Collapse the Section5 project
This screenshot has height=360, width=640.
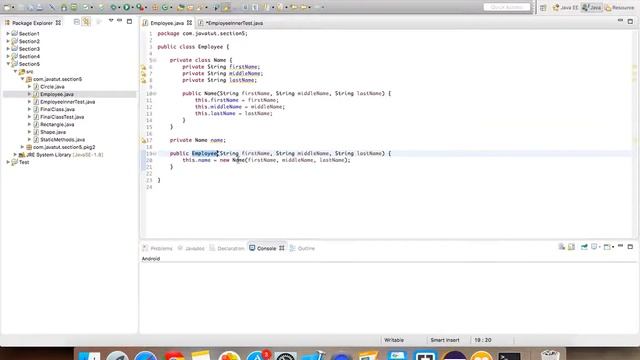click(x=8, y=64)
